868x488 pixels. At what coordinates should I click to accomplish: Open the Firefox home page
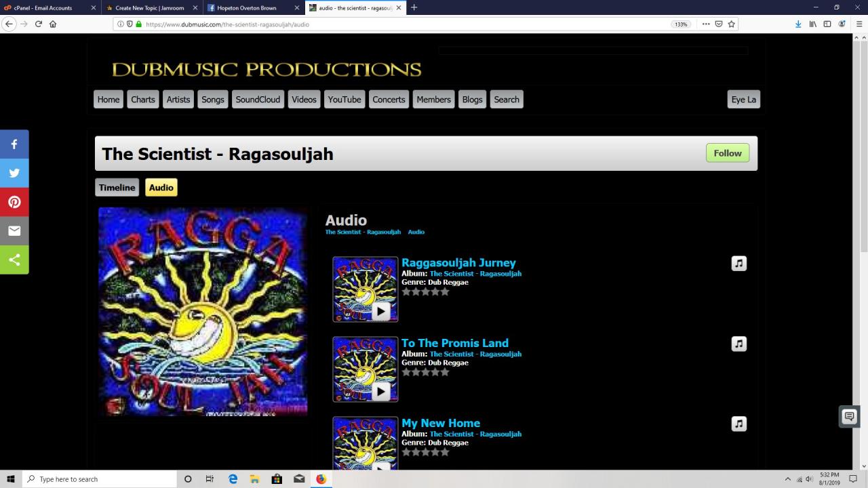[53, 24]
